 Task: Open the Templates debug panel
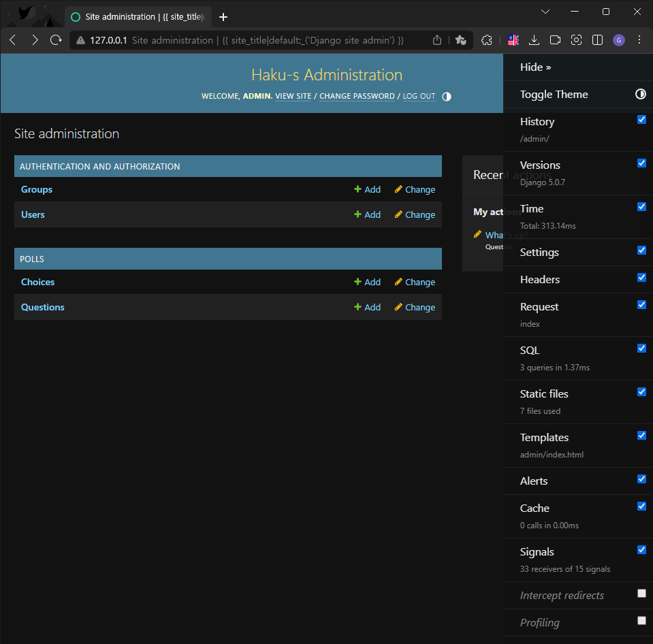[x=544, y=438]
